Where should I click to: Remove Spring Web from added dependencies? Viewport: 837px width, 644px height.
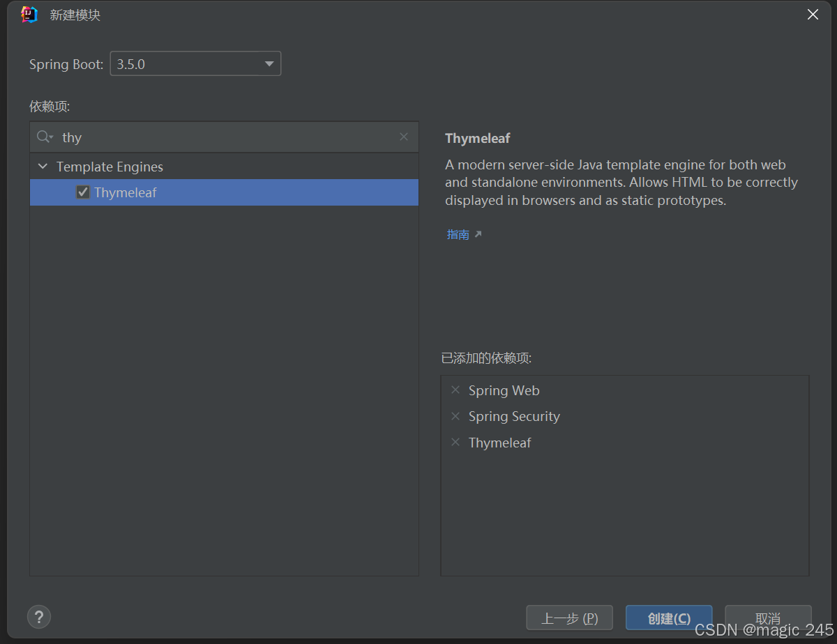(455, 390)
